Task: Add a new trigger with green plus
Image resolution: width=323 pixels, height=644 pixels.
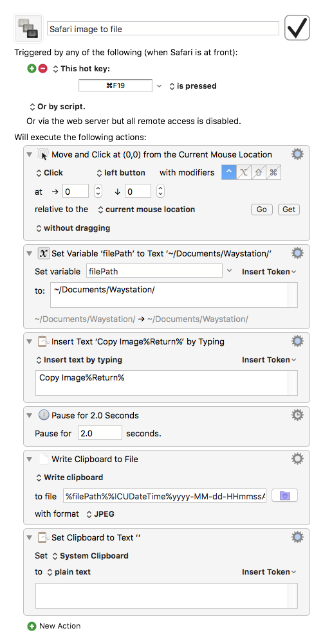Action: (32, 69)
